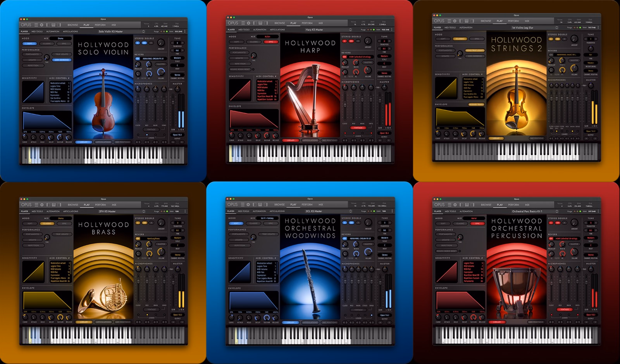620x364 pixels.
Task: Open hamburger menu in Orchestral Percussion window
Action: (449, 204)
